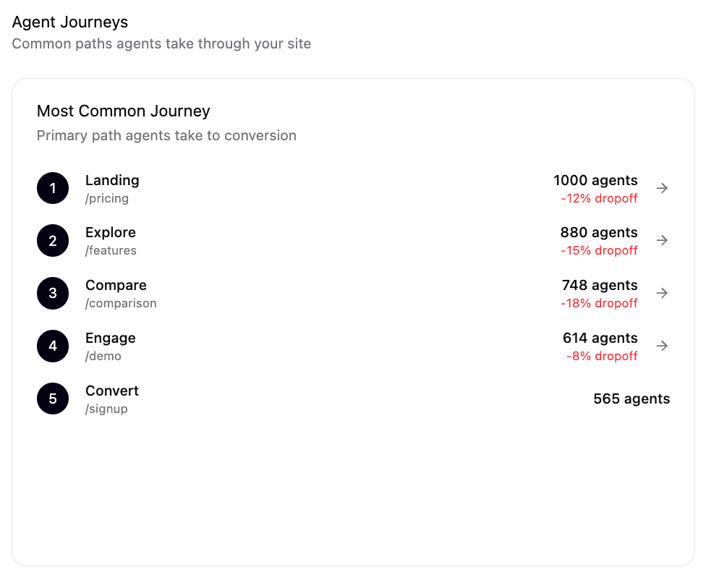The image size is (719, 588).
Task: Click the /features path link
Action: click(110, 250)
